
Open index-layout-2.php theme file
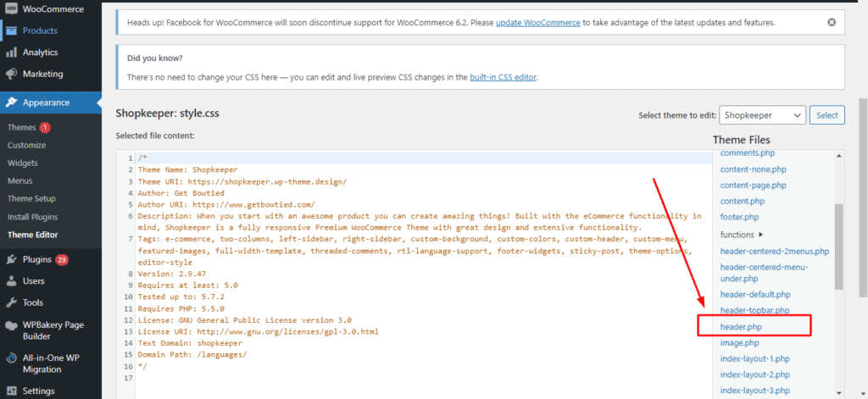click(755, 374)
